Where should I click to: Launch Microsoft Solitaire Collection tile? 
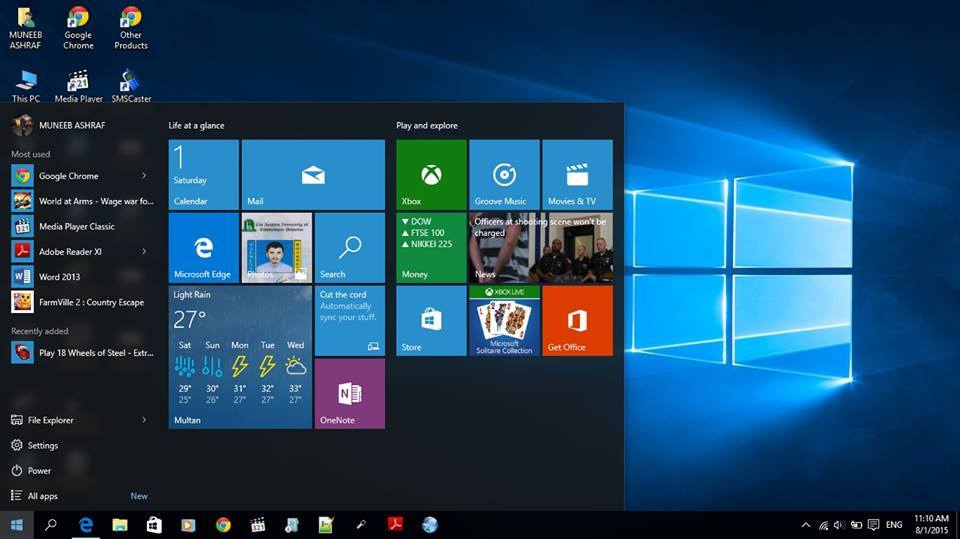click(504, 320)
